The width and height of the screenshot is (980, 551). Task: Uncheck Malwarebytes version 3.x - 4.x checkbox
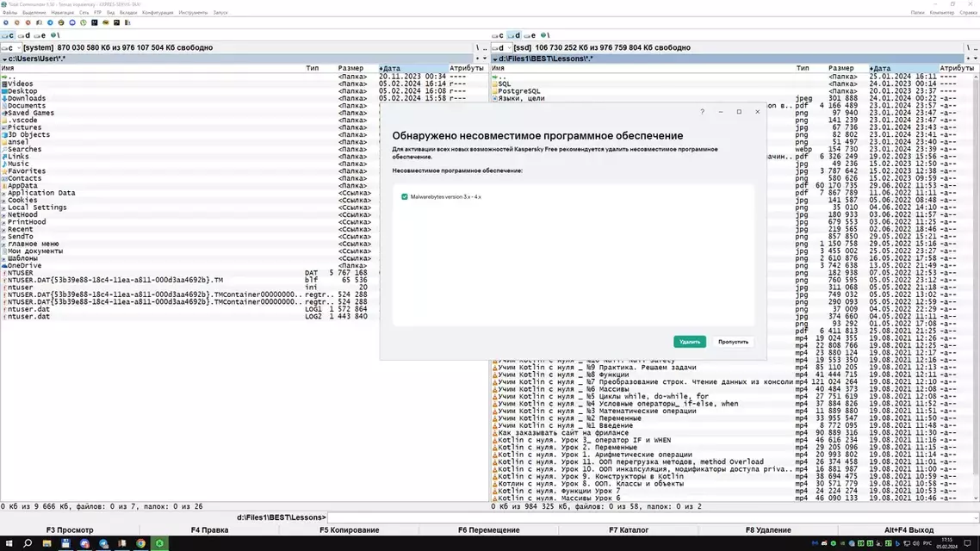[x=405, y=197]
